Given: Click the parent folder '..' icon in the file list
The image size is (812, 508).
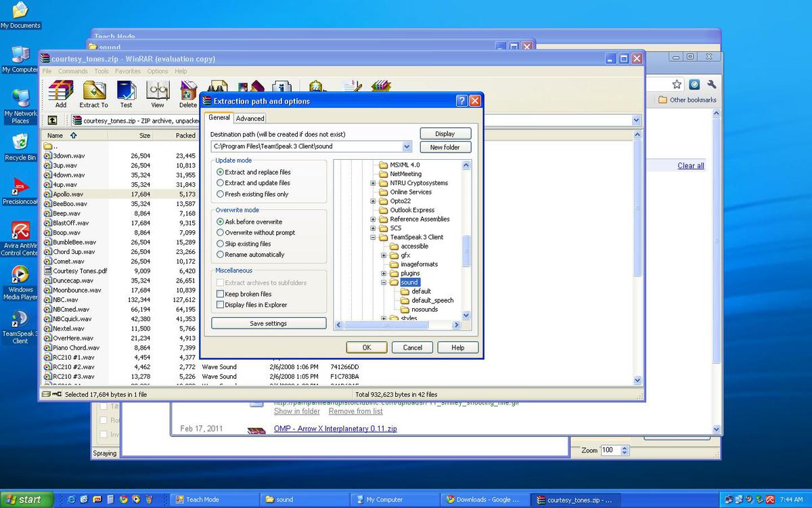Looking at the screenshot, I should click(x=47, y=146).
